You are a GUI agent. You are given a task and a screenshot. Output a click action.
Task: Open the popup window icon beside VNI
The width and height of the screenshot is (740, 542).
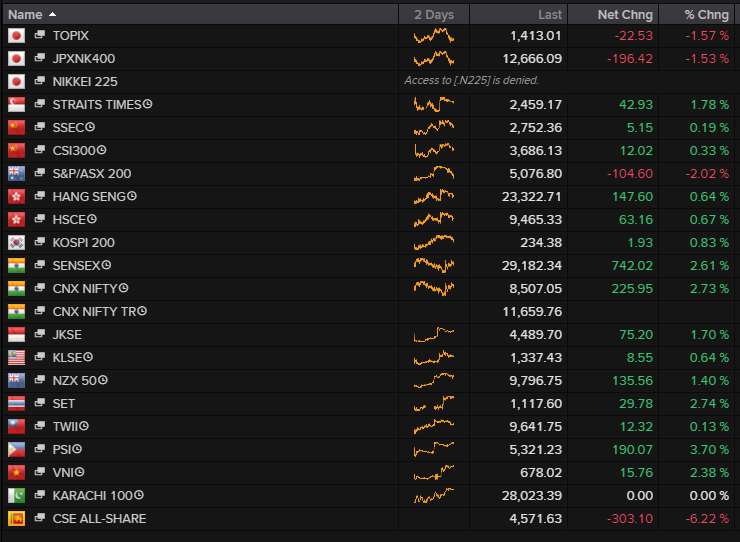40,472
